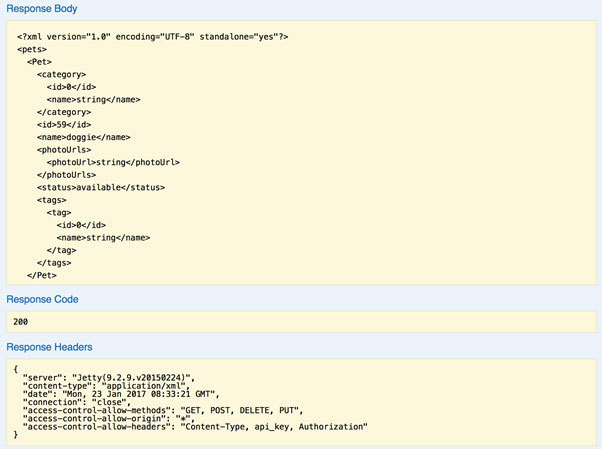Screen dimensions: 602x449
Task: Click the closing Pet tag
Action: (42, 275)
